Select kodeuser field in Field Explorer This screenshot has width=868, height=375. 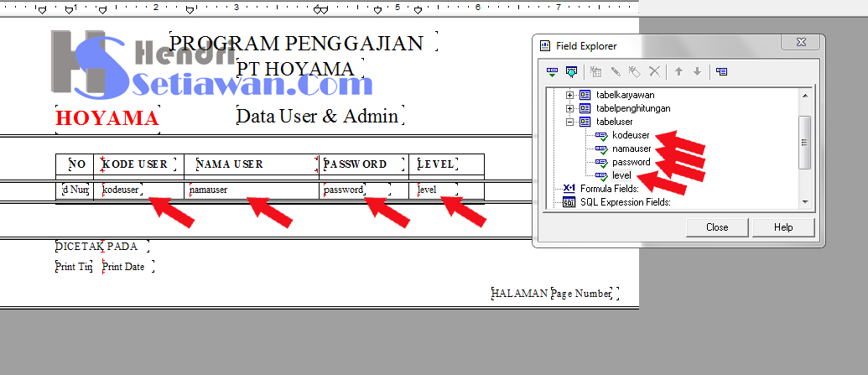(x=631, y=135)
